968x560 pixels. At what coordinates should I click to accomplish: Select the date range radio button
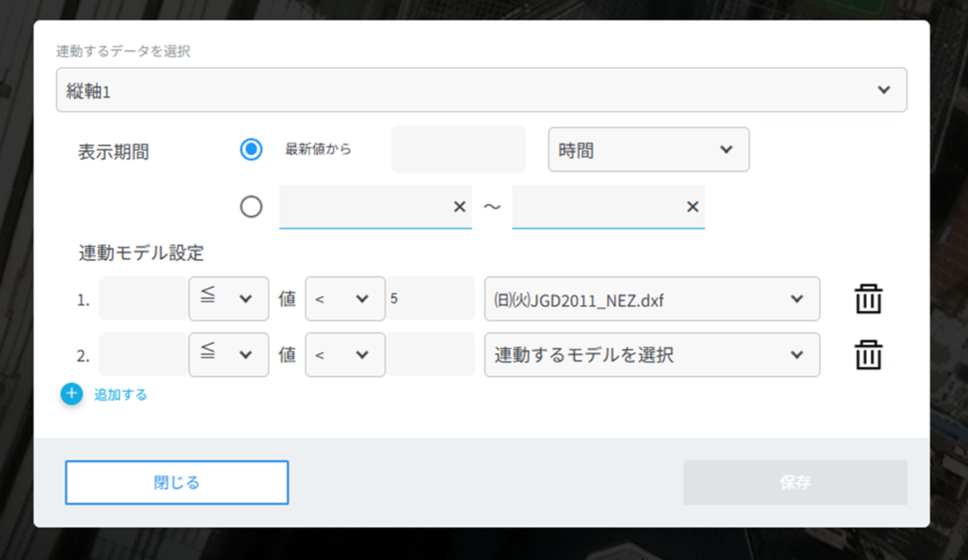[251, 207]
